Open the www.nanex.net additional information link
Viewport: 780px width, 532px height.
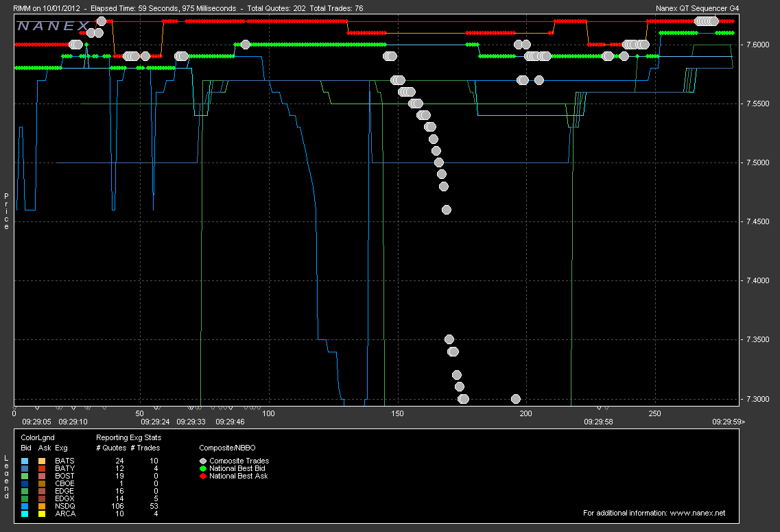click(698, 513)
